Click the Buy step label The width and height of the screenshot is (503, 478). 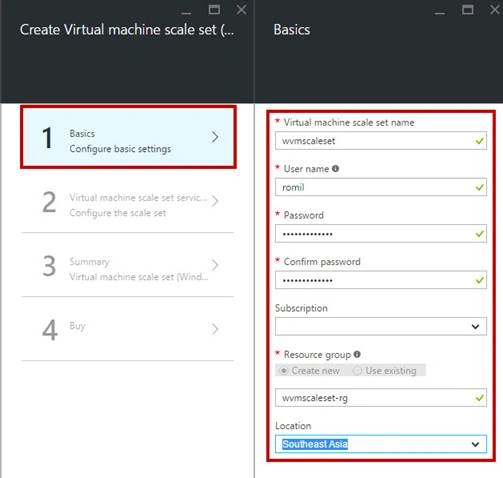click(77, 326)
